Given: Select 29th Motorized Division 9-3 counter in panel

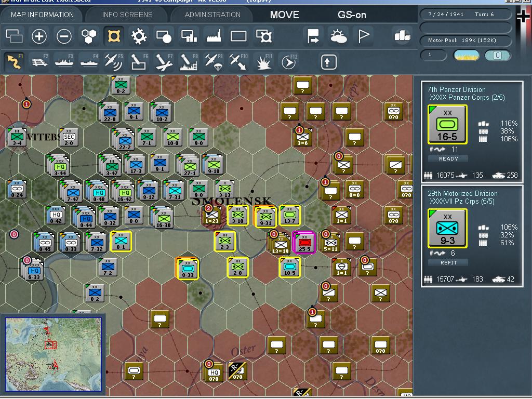Looking at the screenshot, I should pos(447,228).
